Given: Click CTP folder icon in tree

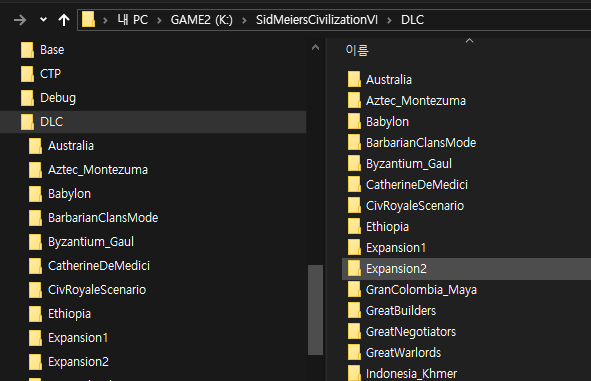Looking at the screenshot, I should 27,74.
